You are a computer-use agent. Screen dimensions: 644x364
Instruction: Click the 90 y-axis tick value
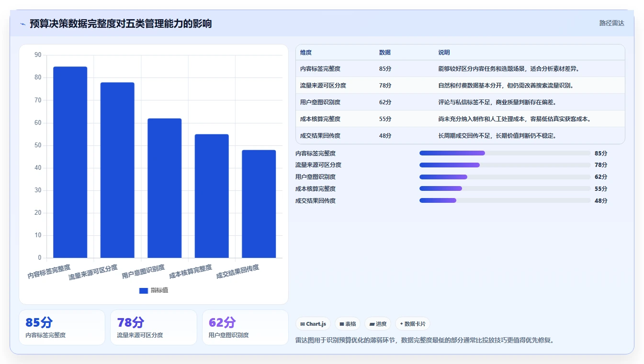point(38,55)
